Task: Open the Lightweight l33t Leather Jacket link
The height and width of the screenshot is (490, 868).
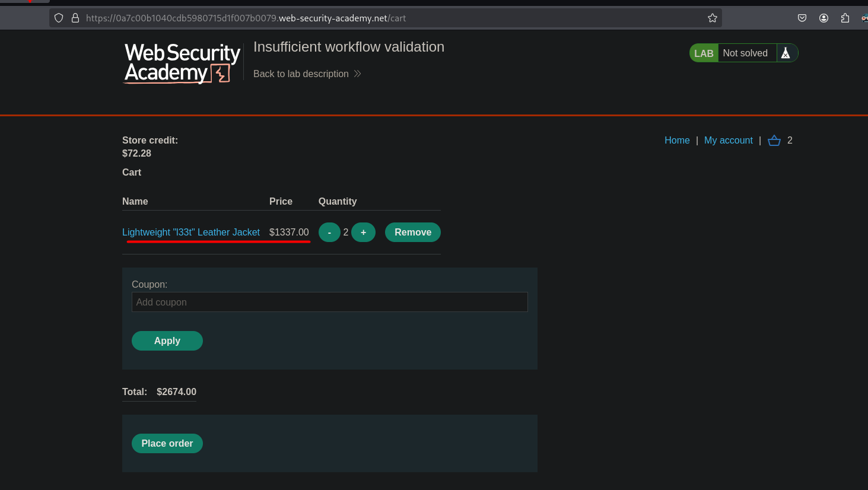Action: click(191, 233)
